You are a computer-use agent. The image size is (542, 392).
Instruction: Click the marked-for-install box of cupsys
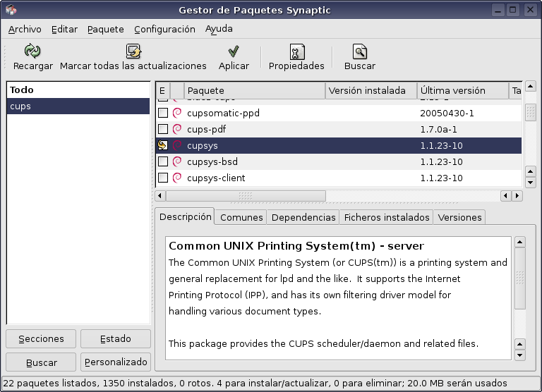(x=163, y=145)
